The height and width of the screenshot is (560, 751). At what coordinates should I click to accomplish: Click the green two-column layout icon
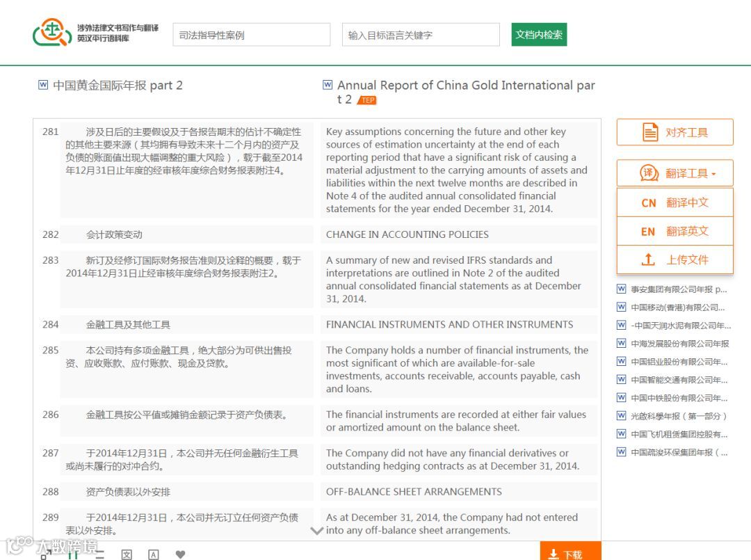click(x=73, y=554)
